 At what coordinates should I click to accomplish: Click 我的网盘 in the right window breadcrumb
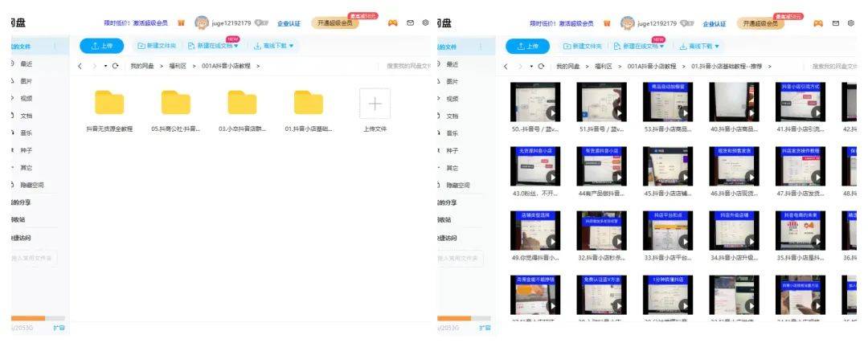click(x=568, y=66)
